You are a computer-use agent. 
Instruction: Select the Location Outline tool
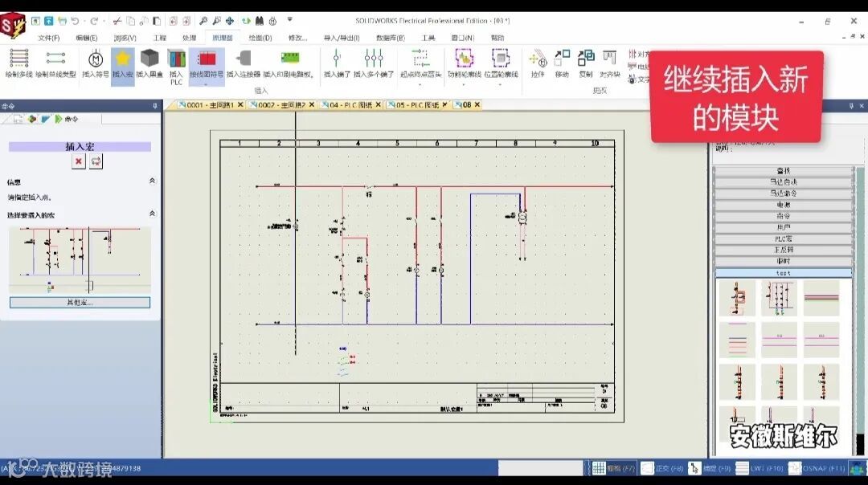501,63
